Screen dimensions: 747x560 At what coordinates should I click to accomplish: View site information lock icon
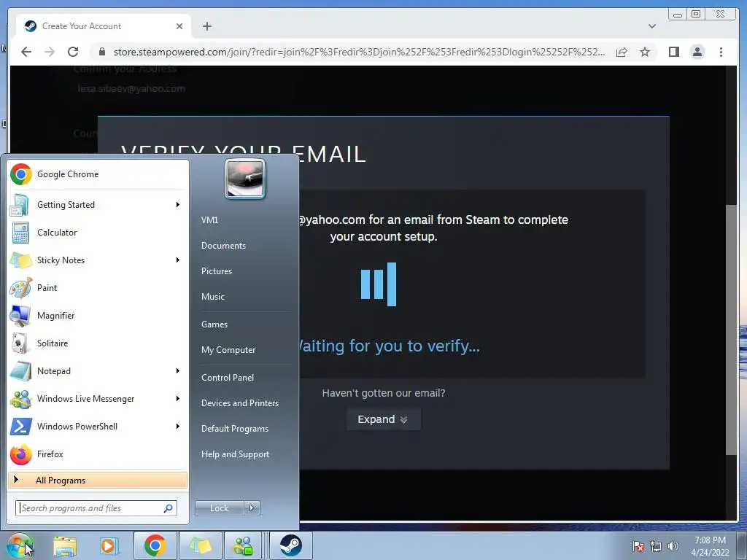pyautogui.click(x=101, y=52)
